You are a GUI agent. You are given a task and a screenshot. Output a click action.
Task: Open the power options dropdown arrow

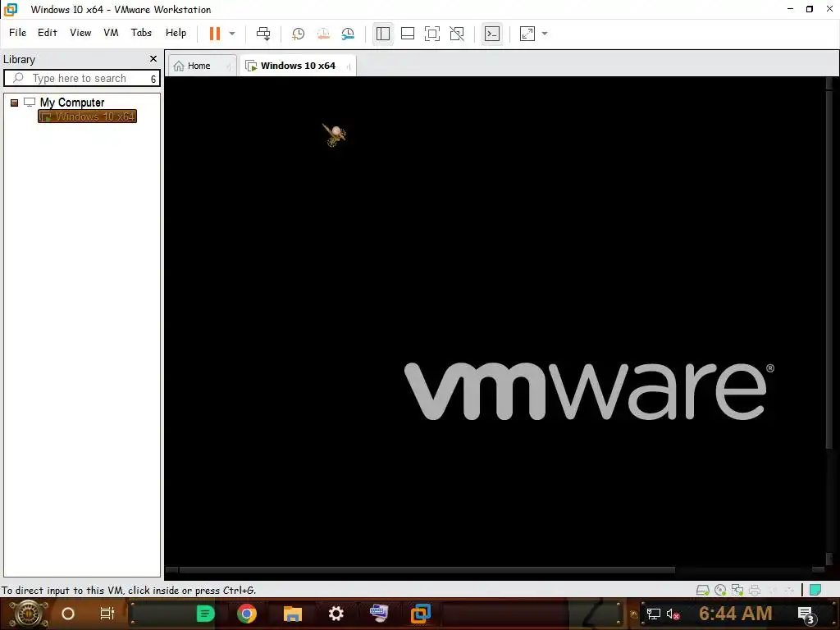232,33
